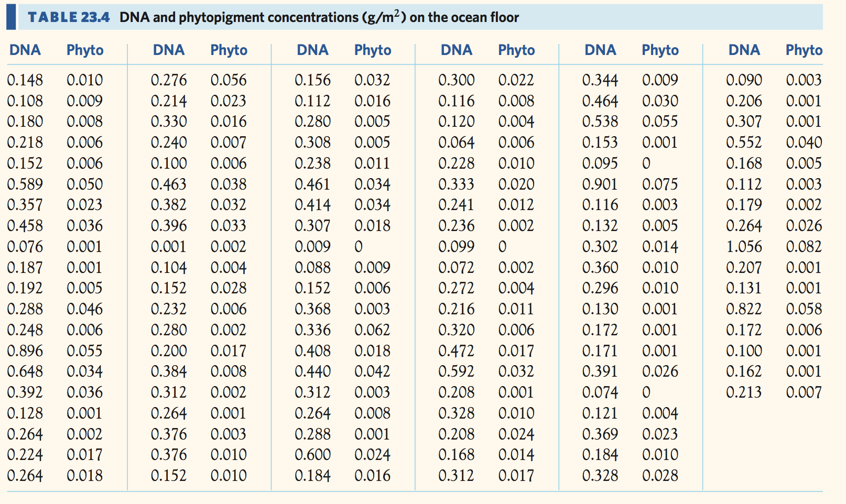
Task: Select the DNA value 0.901
Action: click(x=600, y=184)
